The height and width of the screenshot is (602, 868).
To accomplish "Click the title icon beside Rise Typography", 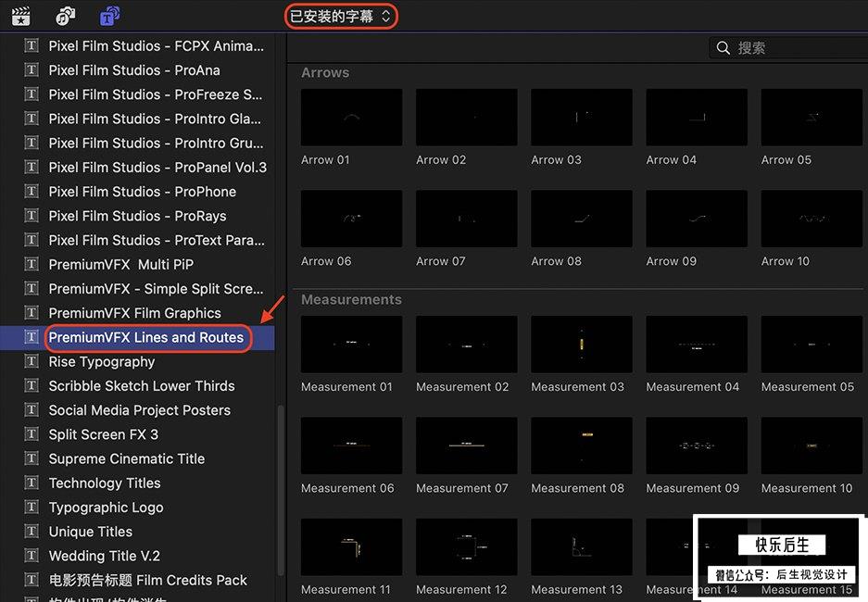I will pyautogui.click(x=31, y=361).
